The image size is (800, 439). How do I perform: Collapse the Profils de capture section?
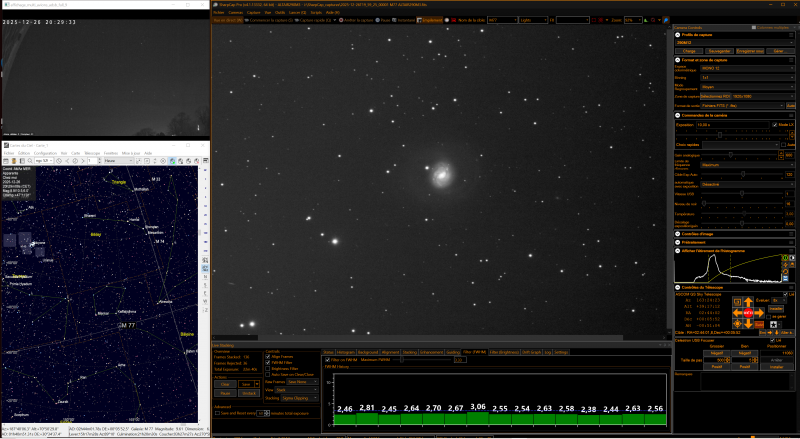click(678, 35)
